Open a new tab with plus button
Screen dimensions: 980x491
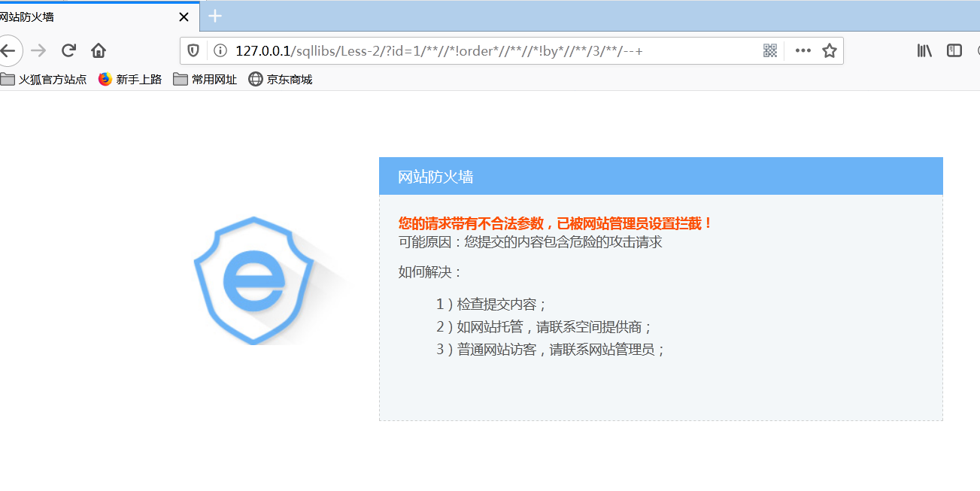(215, 16)
